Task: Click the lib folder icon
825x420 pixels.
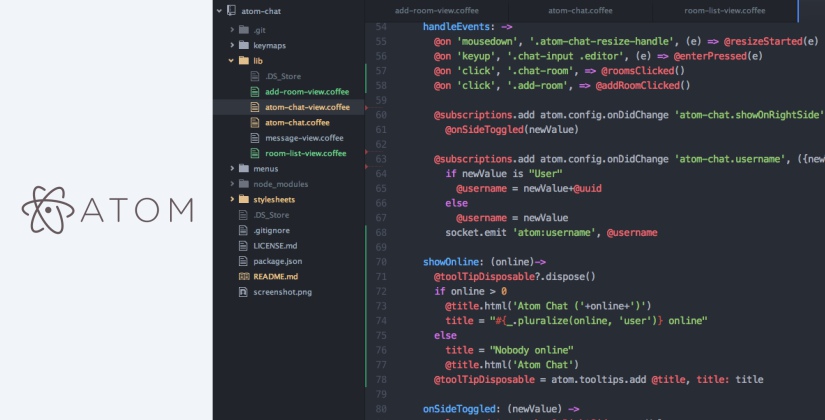Action: 244,60
